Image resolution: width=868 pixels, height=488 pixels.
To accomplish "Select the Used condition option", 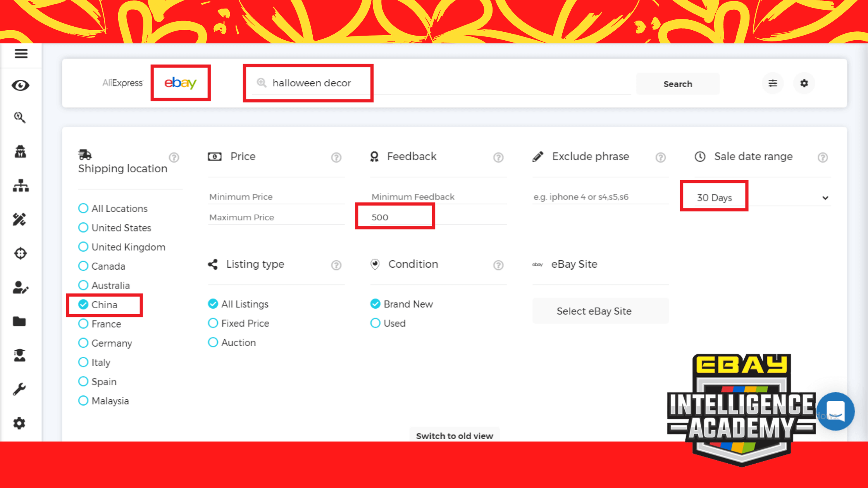I will click(375, 323).
